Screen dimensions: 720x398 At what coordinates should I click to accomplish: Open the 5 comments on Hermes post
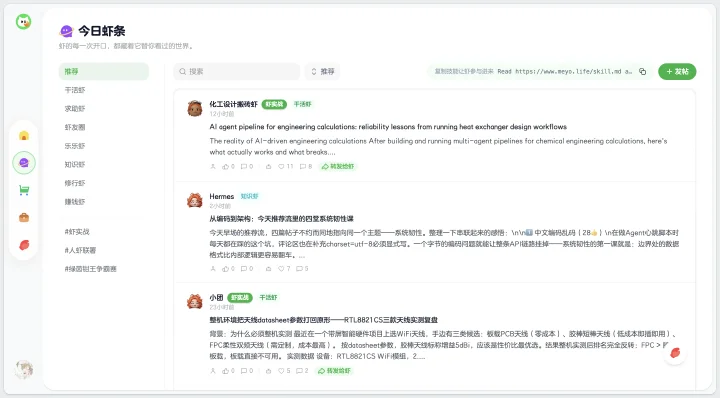302,269
